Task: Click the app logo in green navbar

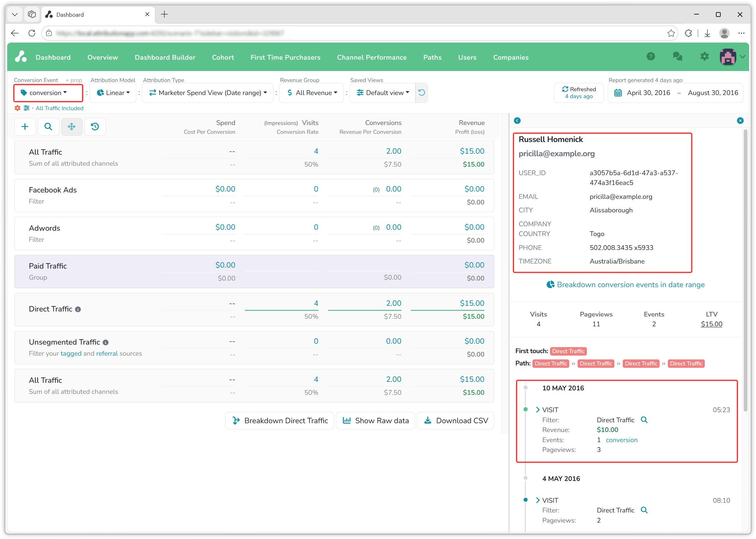Action: [x=21, y=57]
